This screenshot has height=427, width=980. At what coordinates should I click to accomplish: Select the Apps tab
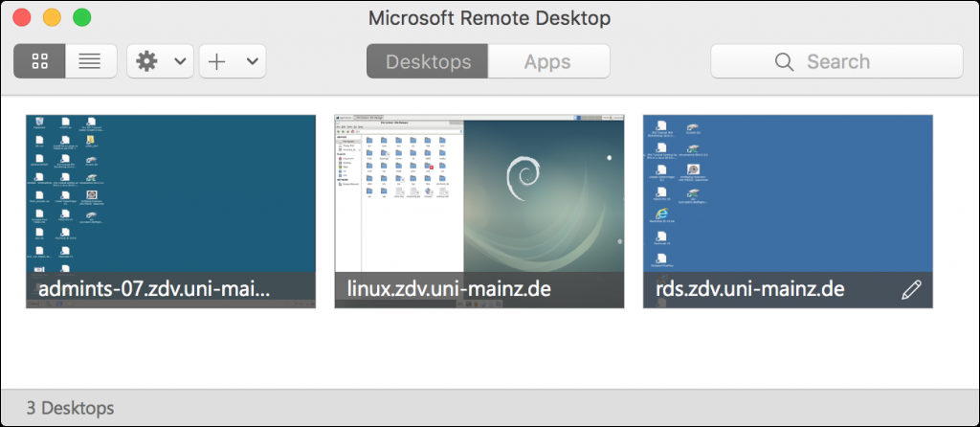click(x=548, y=61)
